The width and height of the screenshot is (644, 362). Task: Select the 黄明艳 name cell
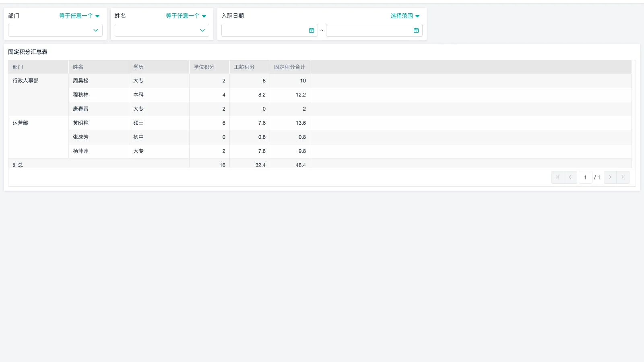click(x=81, y=123)
